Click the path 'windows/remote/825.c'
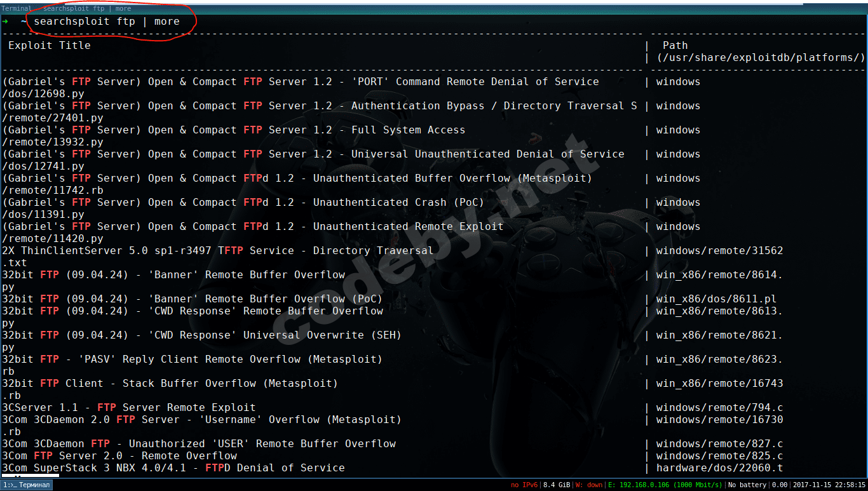Screen dimensions: 868x491 click(x=720, y=456)
